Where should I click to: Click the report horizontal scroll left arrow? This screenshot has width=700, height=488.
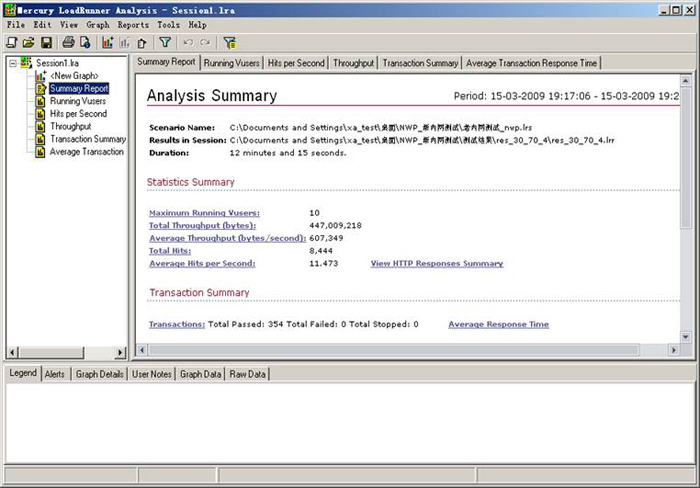pyautogui.click(x=142, y=350)
